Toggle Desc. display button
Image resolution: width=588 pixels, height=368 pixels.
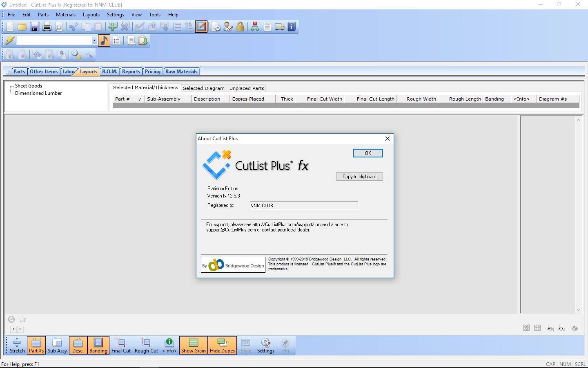78,346
